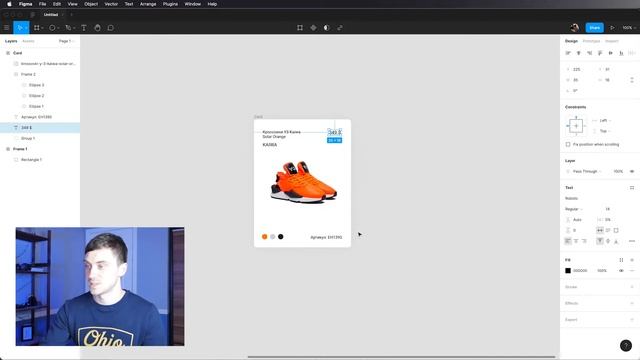Click Align top icon in Design panel
Viewport: 640px width, 360px height.
click(x=600, y=53)
